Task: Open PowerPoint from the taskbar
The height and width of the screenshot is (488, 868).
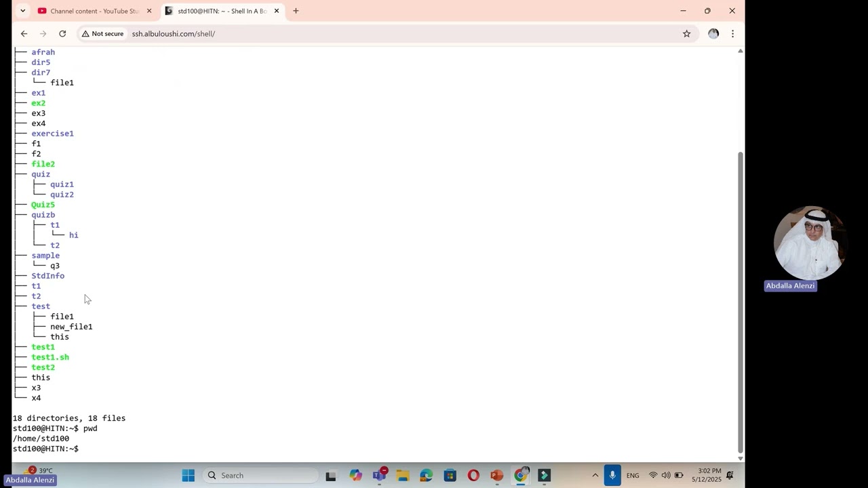Action: coord(497,475)
